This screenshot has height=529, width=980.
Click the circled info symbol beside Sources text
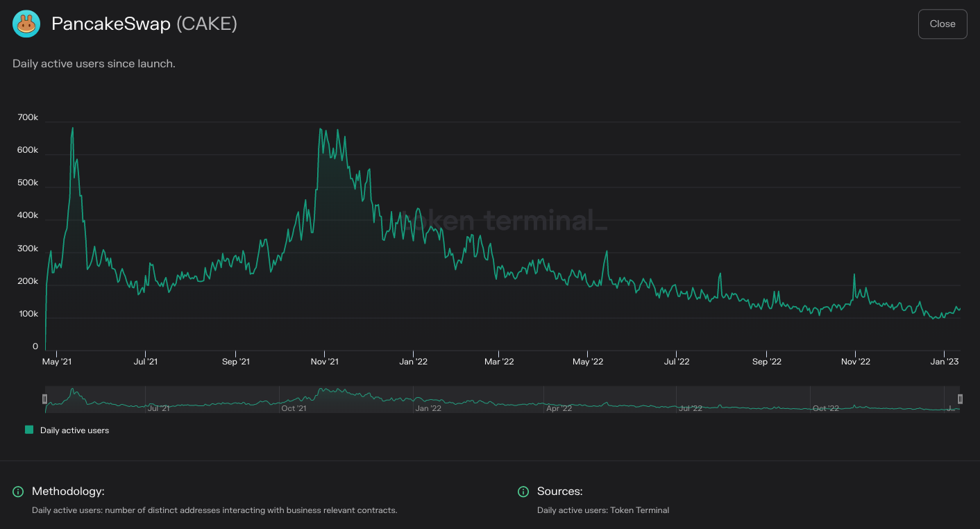pos(522,492)
